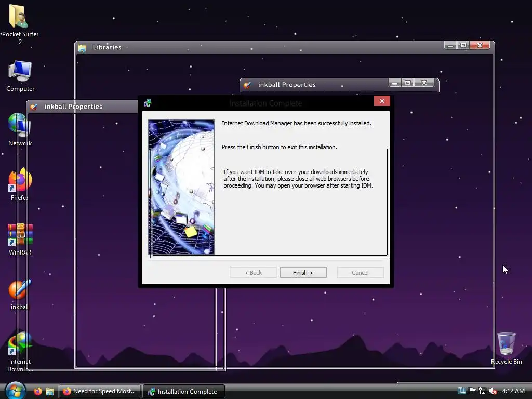Screen dimensions: 532x399
Task: Select the Recycle Bin icon
Action: point(506,348)
